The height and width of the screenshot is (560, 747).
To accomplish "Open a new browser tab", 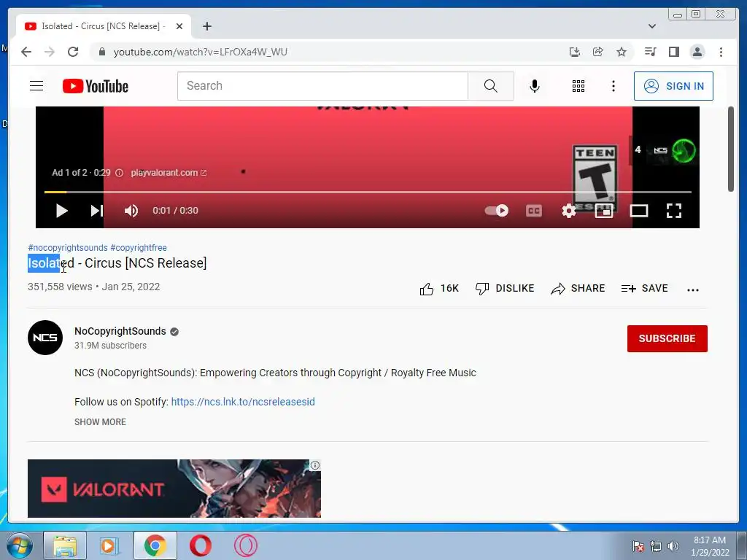I will [x=206, y=26].
